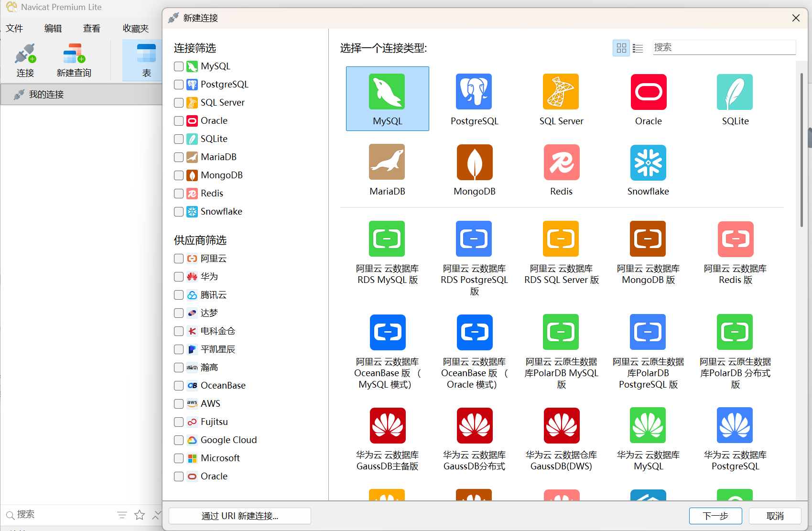The width and height of the screenshot is (812, 531).
Task: Click the sidebar 搜索 box in main window
Action: pos(57,514)
